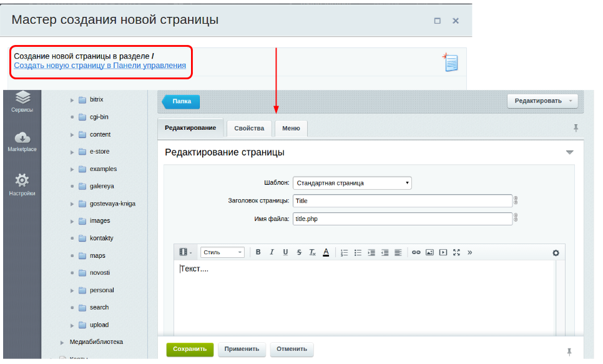Open the font color picker
The image size is (603, 364).
[x=326, y=252]
